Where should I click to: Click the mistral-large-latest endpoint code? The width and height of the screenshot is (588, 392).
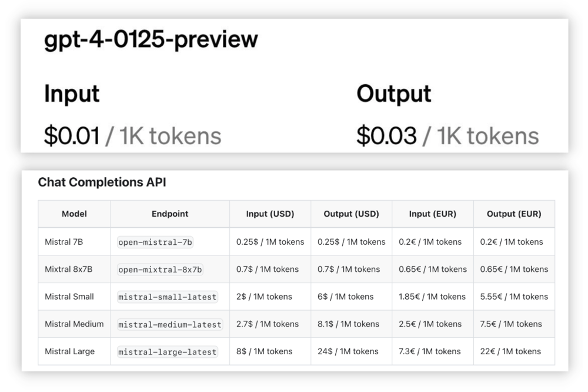coord(167,352)
